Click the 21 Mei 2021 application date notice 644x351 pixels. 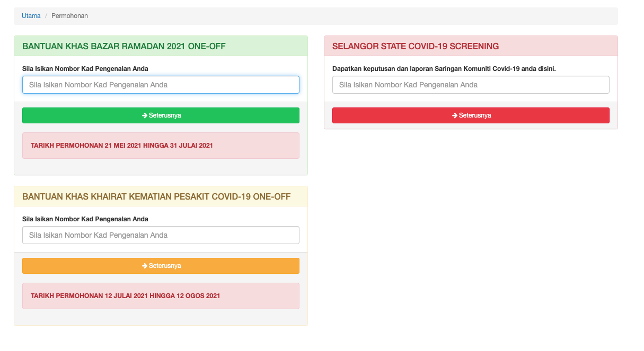pyautogui.click(x=122, y=145)
